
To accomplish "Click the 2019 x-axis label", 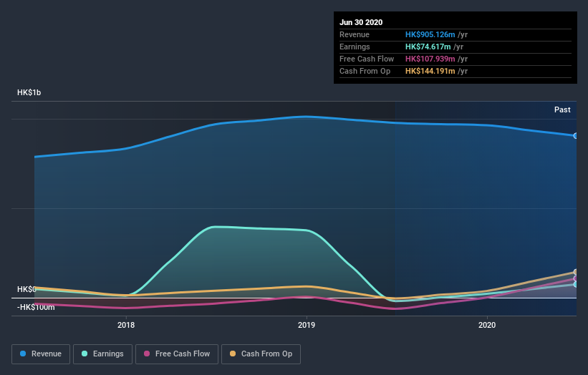I will coord(307,325).
